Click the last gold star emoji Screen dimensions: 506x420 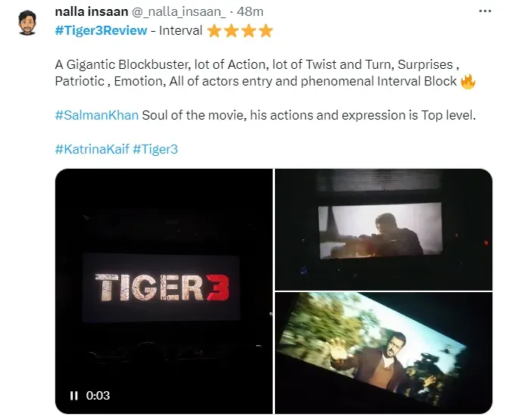click(x=266, y=31)
